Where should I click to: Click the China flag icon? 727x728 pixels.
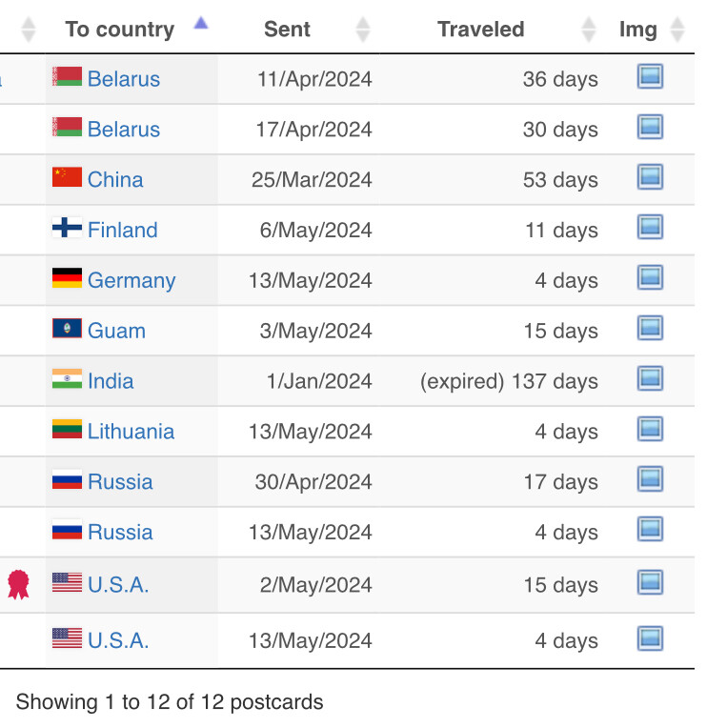tap(67, 177)
